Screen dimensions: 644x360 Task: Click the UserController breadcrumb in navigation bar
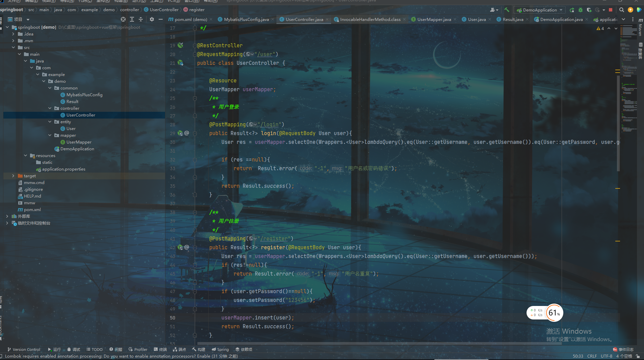(161, 9)
